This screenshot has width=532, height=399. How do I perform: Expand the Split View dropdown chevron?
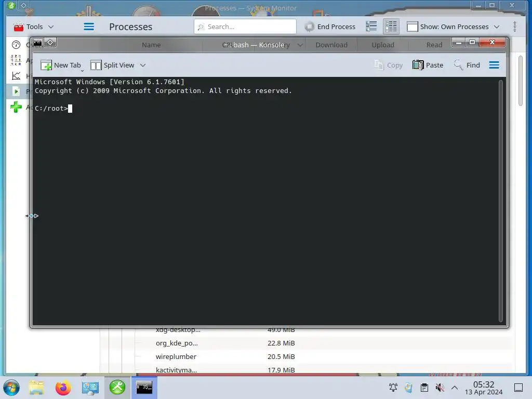click(x=143, y=65)
